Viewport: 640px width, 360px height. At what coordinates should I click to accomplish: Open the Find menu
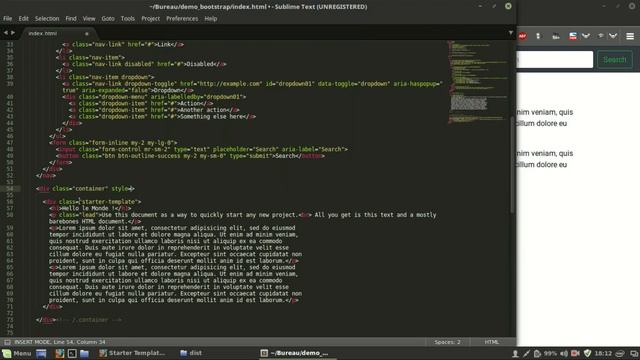pos(71,19)
